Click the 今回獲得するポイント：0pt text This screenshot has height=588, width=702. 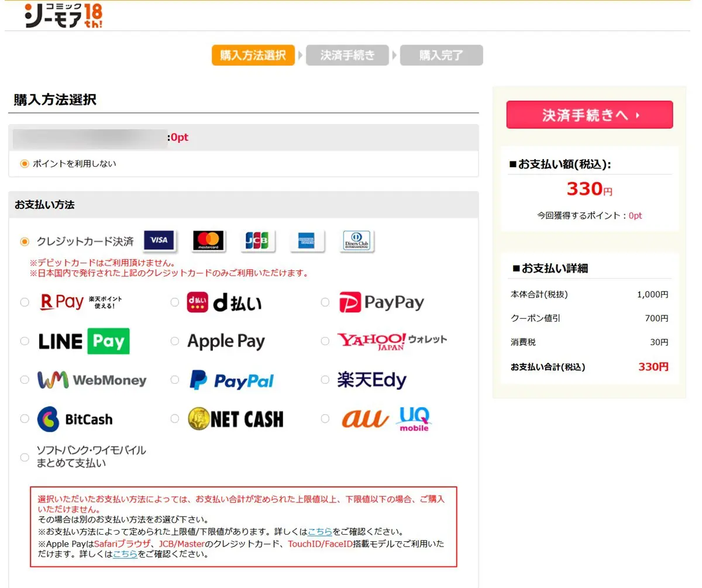[590, 216]
